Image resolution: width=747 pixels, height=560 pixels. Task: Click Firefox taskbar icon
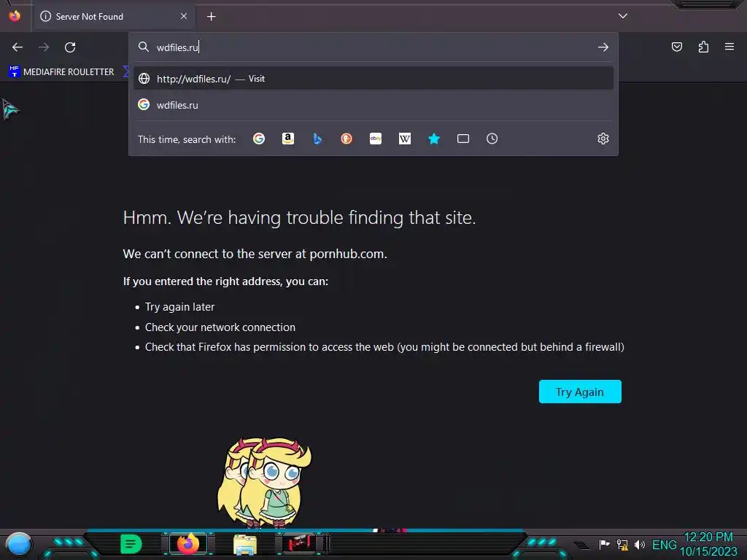[188, 543]
